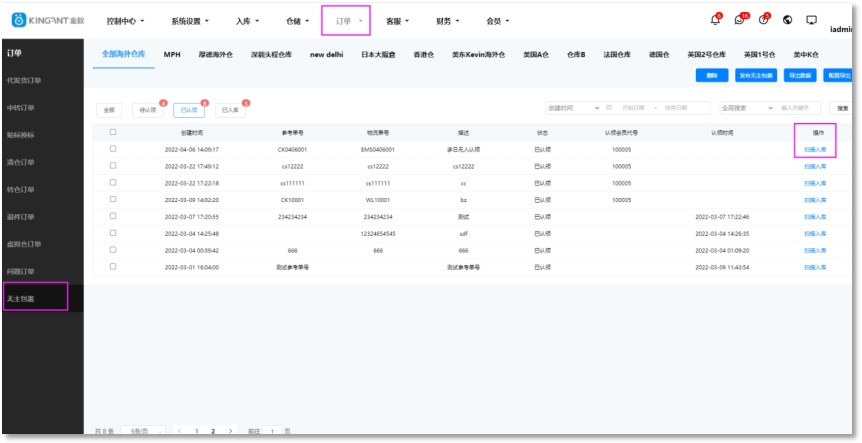Screen dimensions: 862x443
Task: Filter by the 全部 status button
Action: point(109,110)
